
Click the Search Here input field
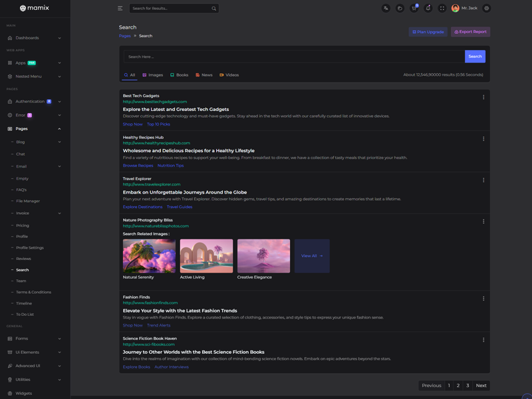point(294,57)
